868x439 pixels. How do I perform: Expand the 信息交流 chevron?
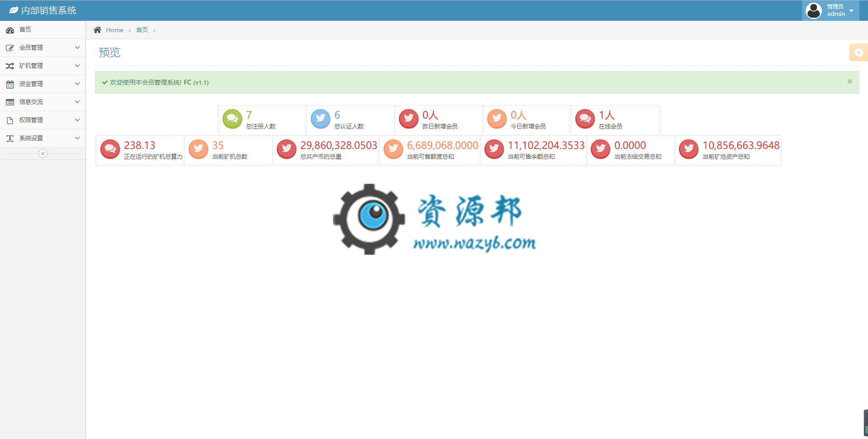(77, 102)
